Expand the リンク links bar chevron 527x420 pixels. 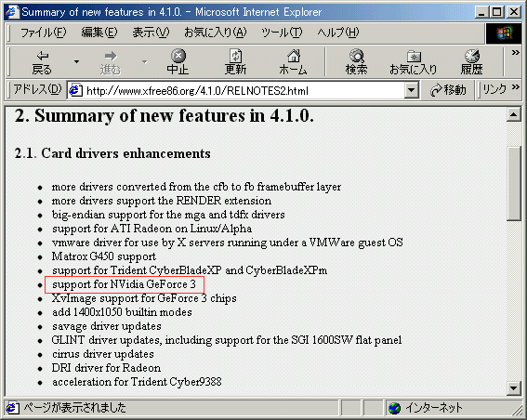pos(516,87)
